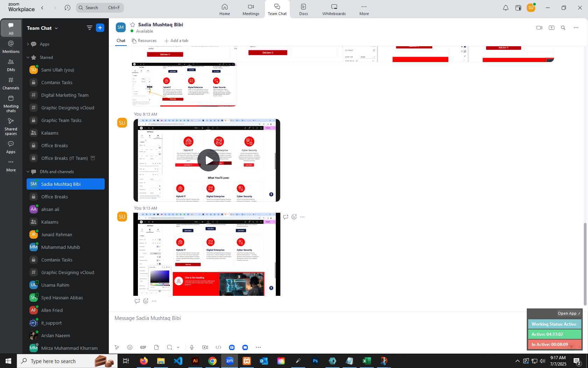Open the Digital Marketing Team channel
The width and height of the screenshot is (588, 368).
click(66, 95)
